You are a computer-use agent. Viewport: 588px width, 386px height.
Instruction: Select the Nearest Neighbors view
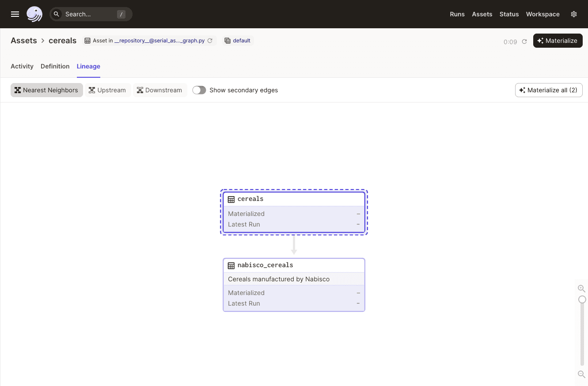(x=46, y=90)
